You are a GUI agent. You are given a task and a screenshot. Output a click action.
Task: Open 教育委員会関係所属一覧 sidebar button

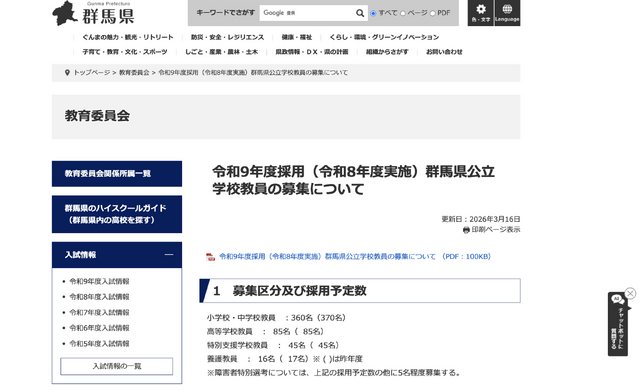[117, 174]
